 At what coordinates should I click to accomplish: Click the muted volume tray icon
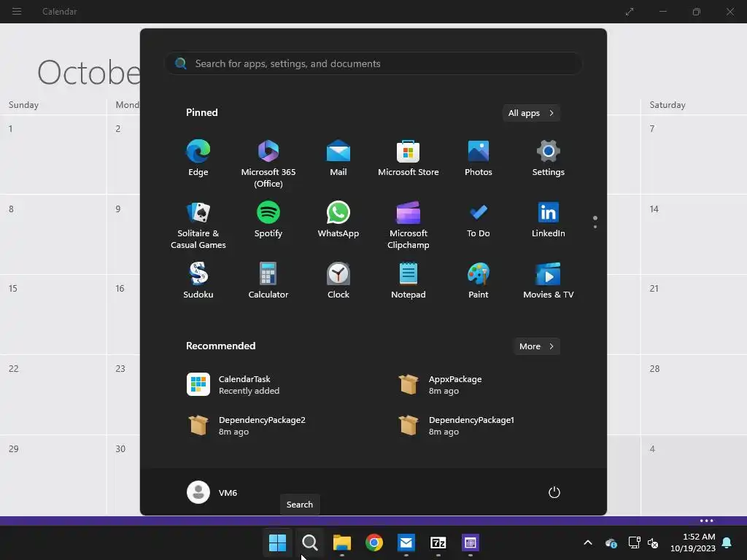[x=653, y=542]
